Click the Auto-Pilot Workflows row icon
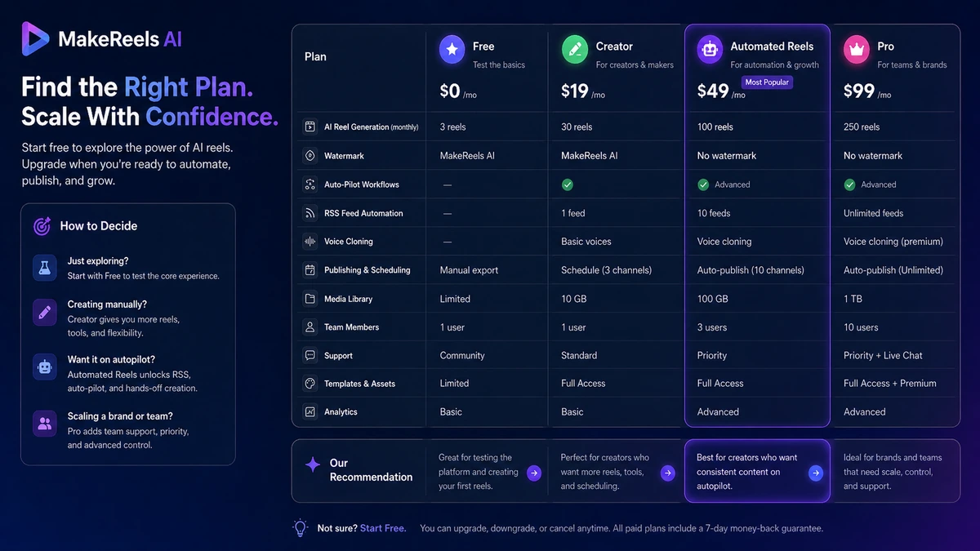The width and height of the screenshot is (980, 551). pos(310,184)
